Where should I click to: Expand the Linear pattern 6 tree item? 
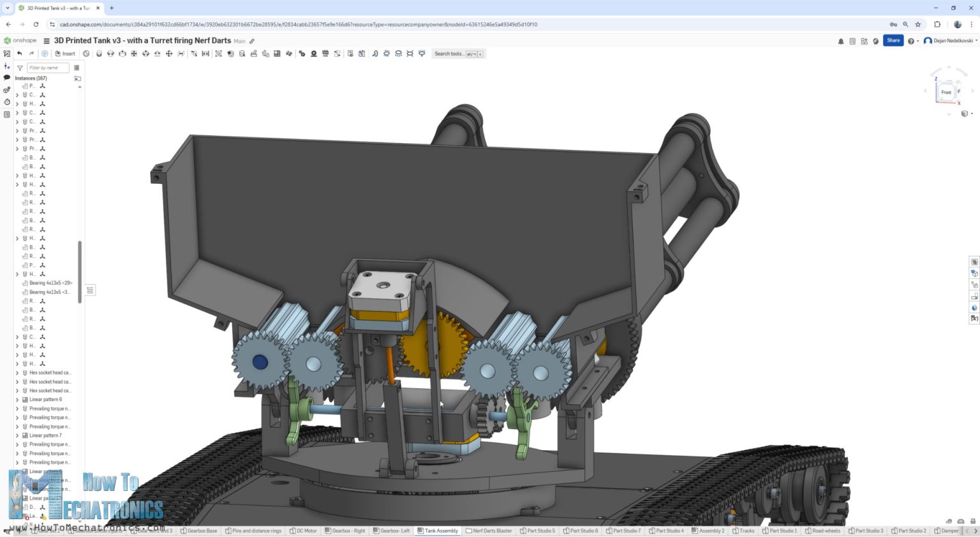point(17,399)
